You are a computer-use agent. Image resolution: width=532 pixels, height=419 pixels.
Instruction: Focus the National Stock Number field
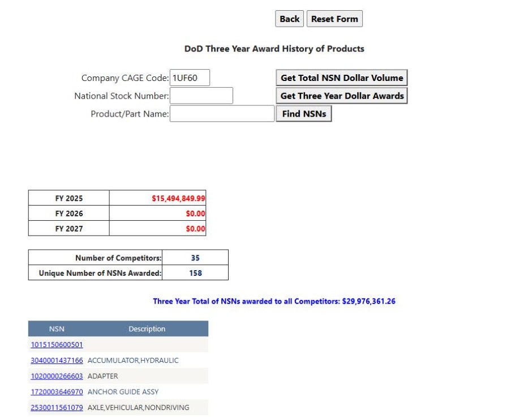(201, 96)
